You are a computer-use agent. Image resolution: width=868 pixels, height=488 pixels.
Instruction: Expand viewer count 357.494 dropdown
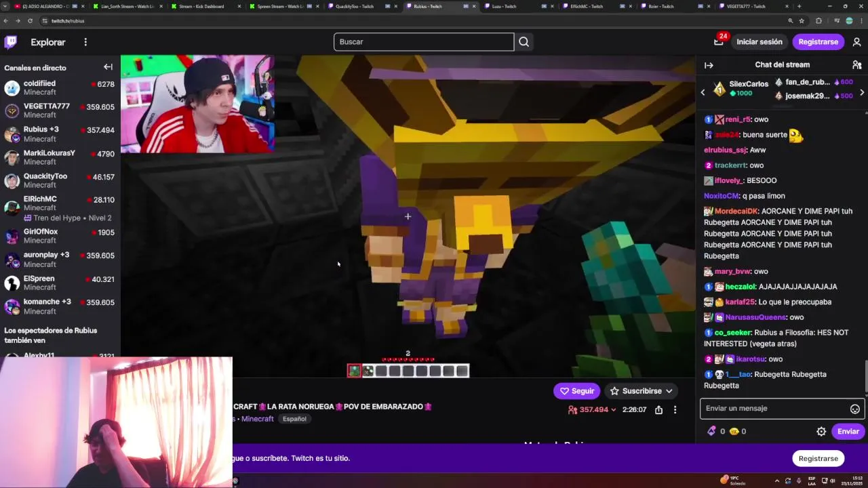click(592, 409)
